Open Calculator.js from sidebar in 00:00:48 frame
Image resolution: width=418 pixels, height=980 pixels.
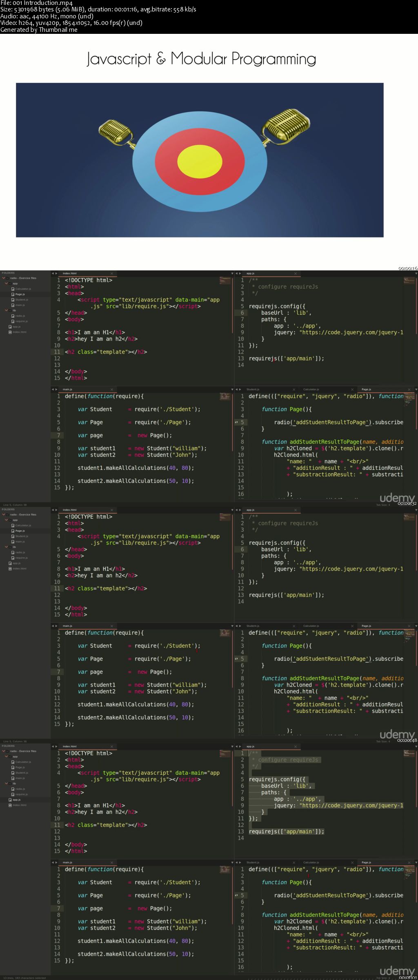(23, 525)
